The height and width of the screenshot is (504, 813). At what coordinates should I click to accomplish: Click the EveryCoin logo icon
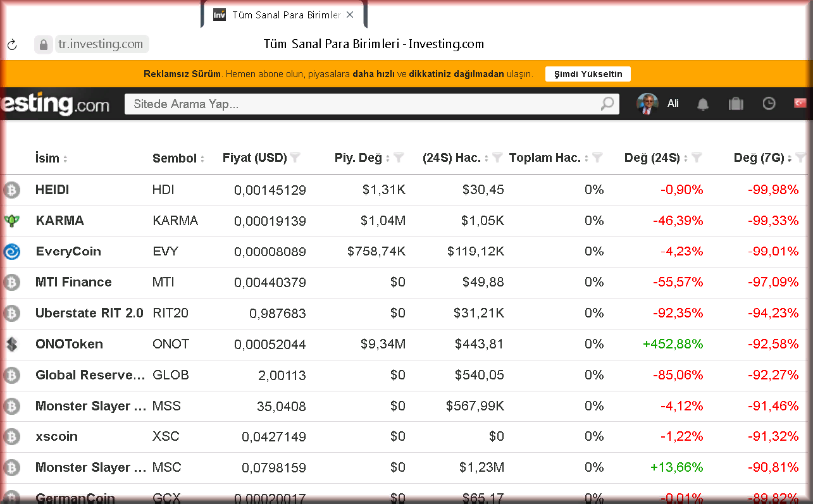[x=11, y=252]
